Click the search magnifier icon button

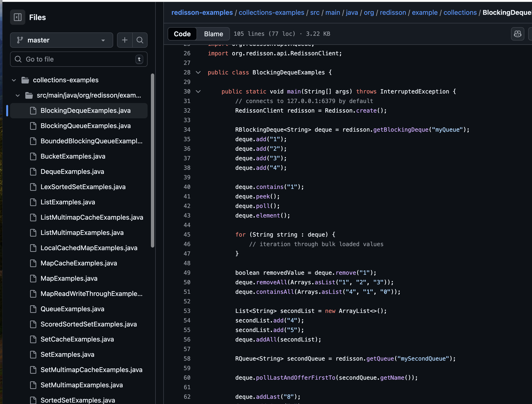pos(140,40)
